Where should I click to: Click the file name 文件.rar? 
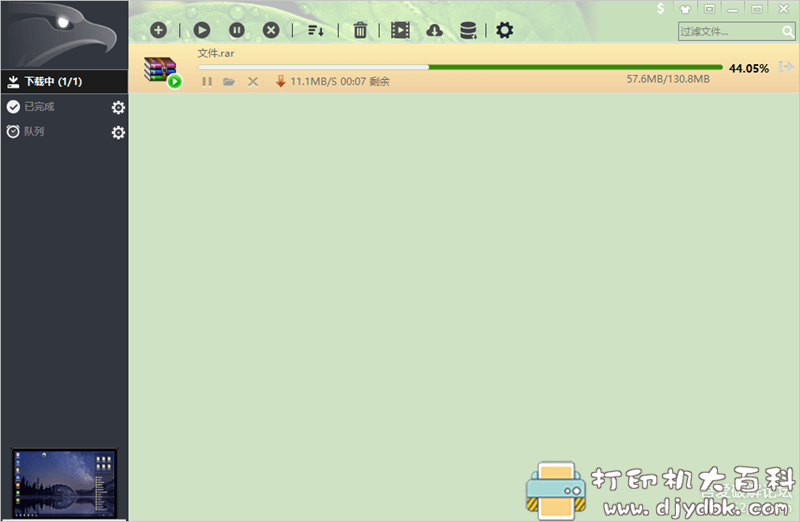point(216,53)
